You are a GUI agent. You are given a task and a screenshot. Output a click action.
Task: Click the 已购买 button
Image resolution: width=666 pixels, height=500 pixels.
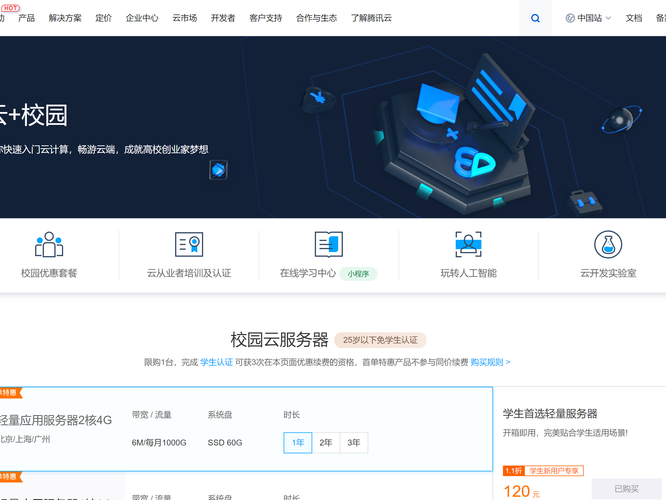[626, 489]
